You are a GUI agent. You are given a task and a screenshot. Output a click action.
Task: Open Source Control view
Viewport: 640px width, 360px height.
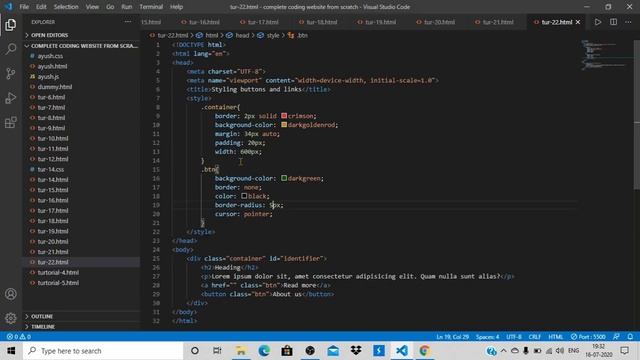(11, 73)
